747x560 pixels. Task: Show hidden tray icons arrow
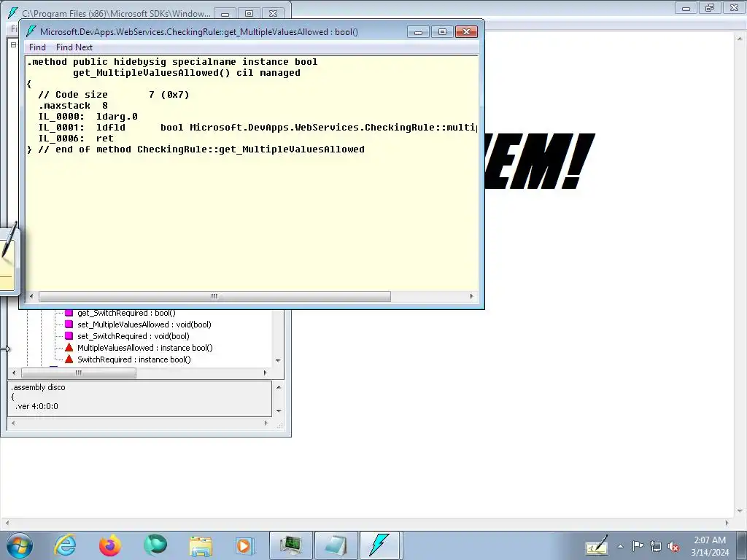tap(620, 546)
